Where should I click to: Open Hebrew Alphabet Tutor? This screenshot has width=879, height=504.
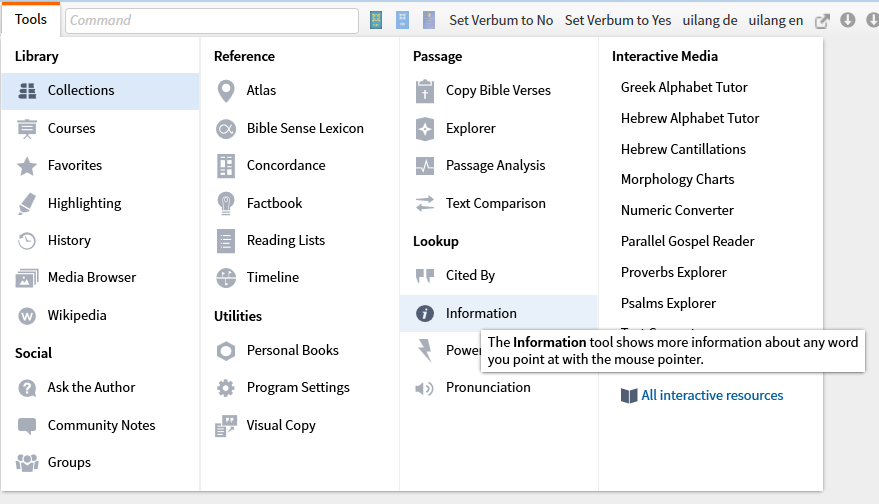690,118
